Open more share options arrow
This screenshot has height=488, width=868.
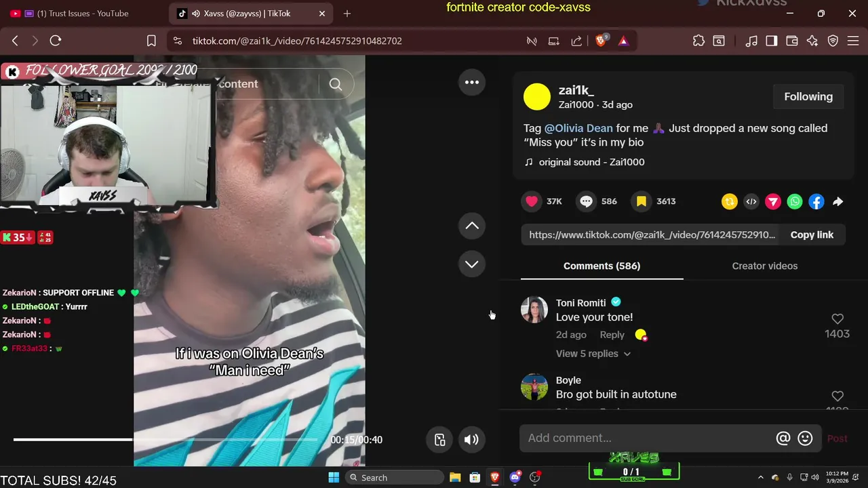click(x=838, y=201)
